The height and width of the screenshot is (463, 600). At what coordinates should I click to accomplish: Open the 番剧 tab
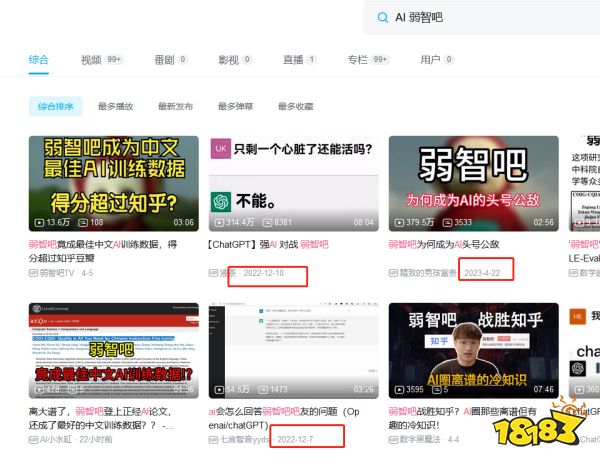point(171,60)
